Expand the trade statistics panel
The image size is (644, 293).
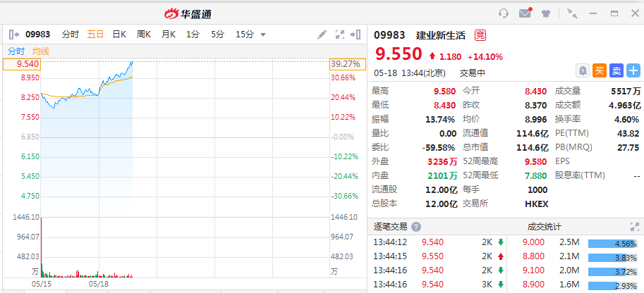[635, 227]
